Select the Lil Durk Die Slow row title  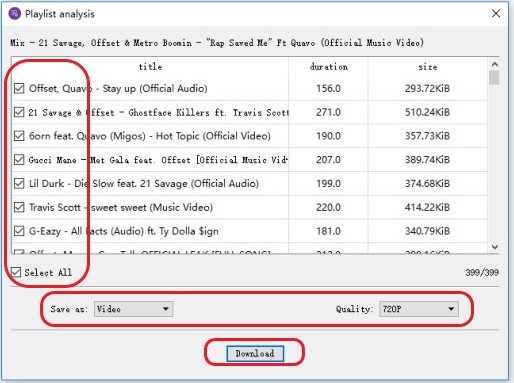click(144, 183)
